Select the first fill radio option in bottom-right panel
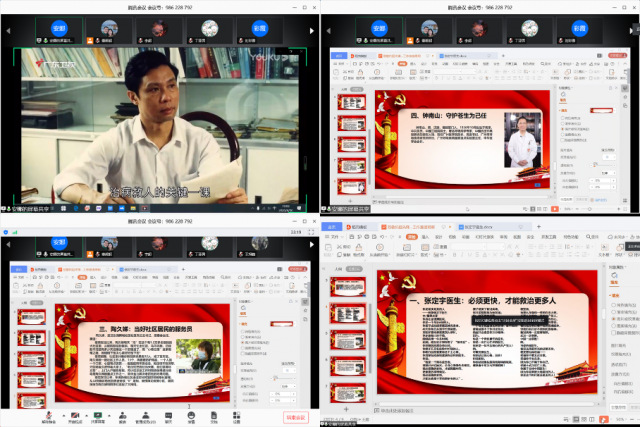 613,304
